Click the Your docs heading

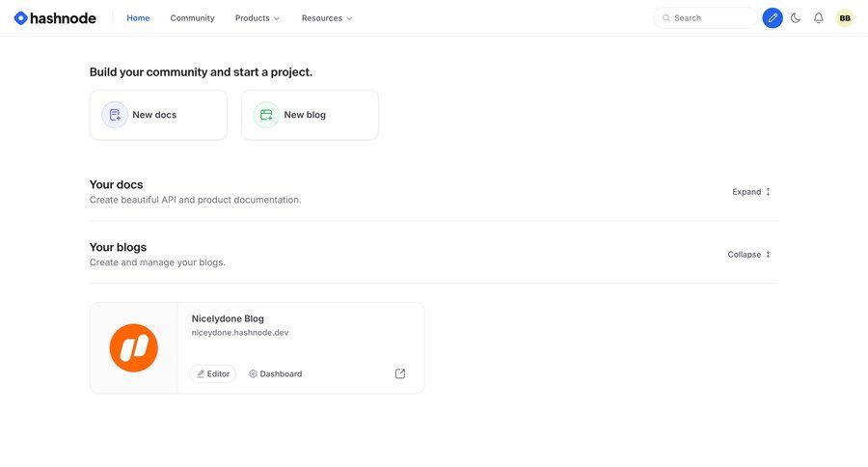117,184
